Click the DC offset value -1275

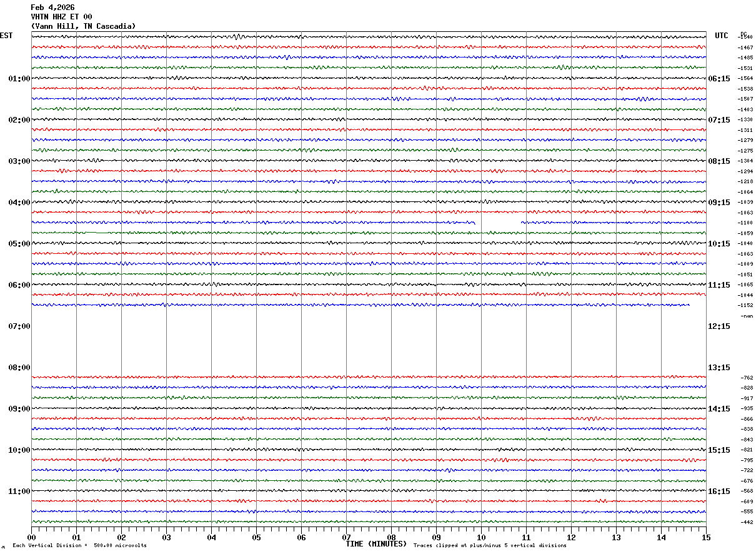point(746,151)
